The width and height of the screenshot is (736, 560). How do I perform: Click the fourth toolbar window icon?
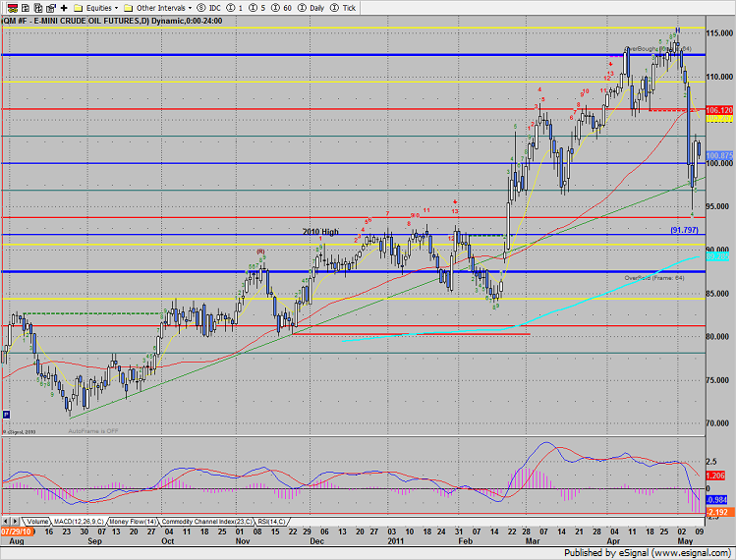tap(51, 8)
